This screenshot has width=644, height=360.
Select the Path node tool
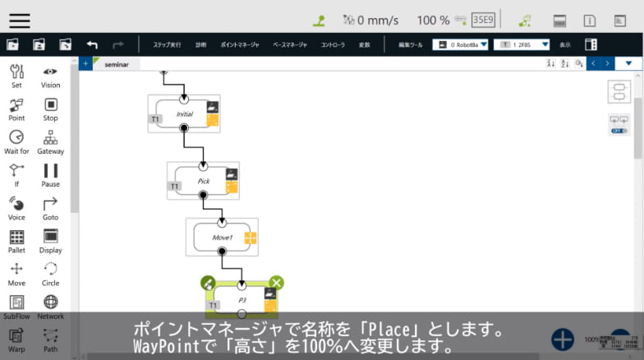51,340
